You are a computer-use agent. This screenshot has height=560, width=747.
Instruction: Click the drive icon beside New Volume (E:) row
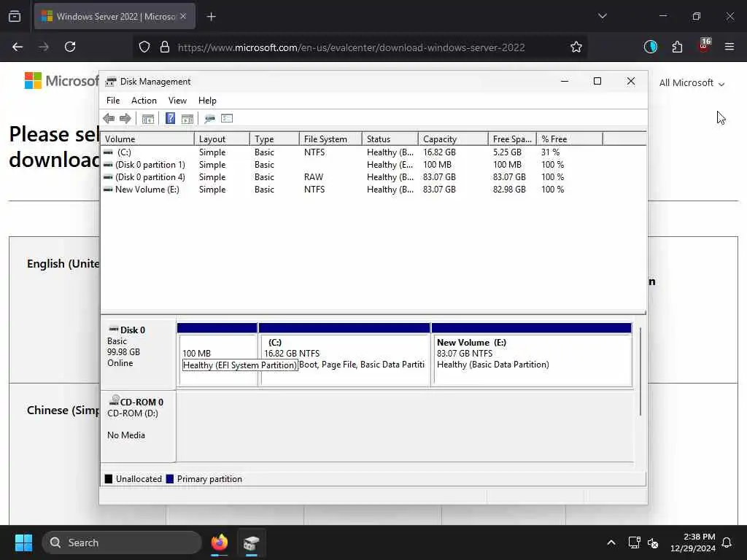pyautogui.click(x=108, y=190)
